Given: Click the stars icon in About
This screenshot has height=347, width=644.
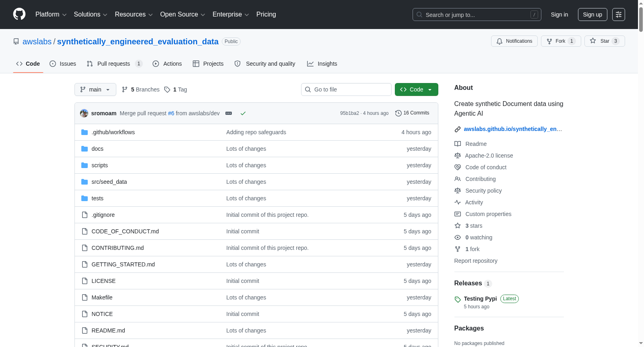Looking at the screenshot, I should (x=458, y=226).
